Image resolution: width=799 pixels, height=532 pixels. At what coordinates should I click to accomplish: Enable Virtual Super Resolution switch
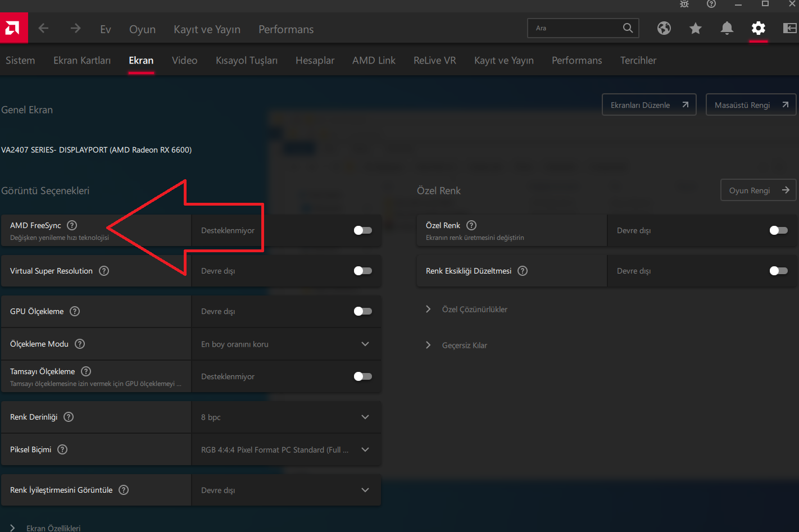[x=363, y=271]
